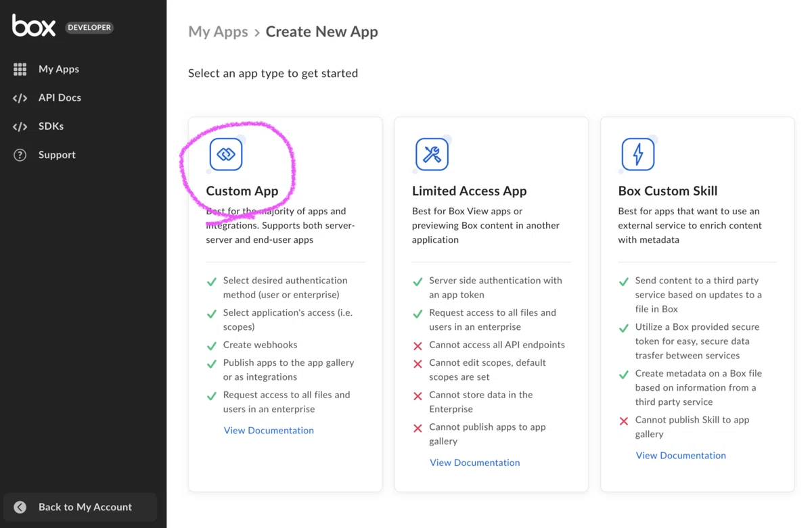Click the Back to My Account arrow icon
This screenshot has width=812, height=528.
tap(20, 507)
